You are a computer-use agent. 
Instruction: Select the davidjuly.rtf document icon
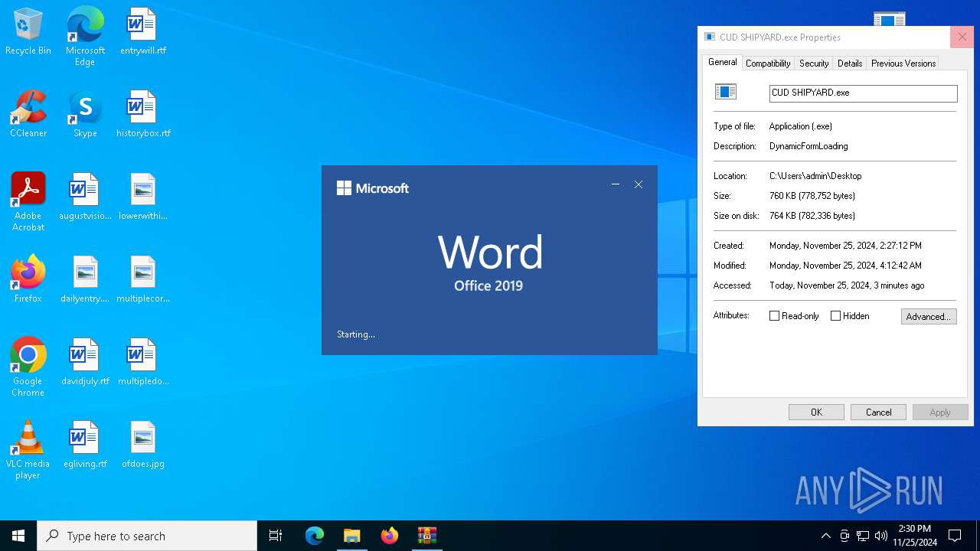pos(85,363)
